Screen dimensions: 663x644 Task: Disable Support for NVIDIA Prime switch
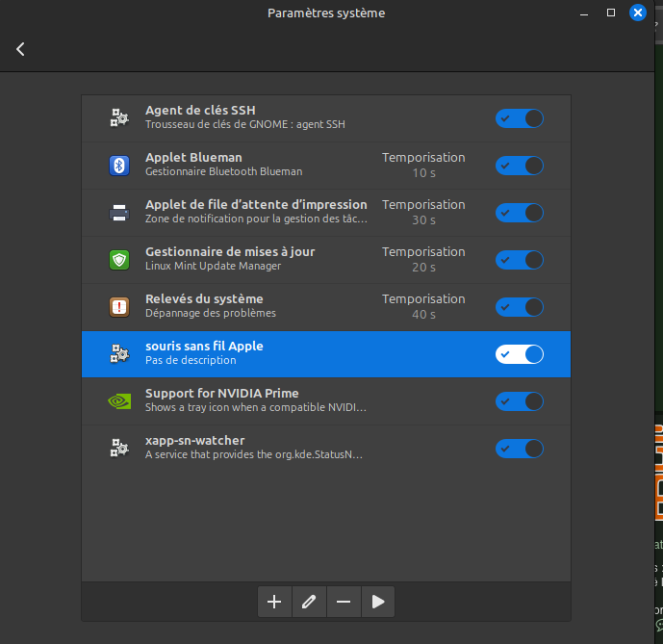(x=520, y=401)
